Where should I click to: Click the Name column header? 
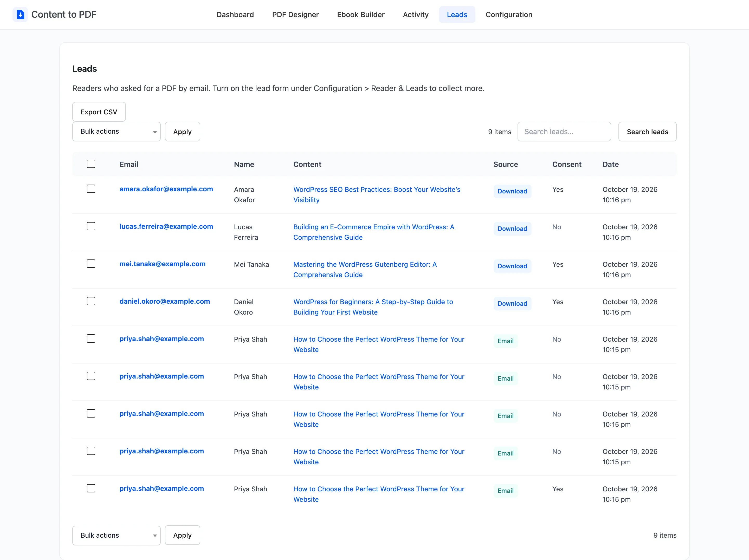point(244,164)
